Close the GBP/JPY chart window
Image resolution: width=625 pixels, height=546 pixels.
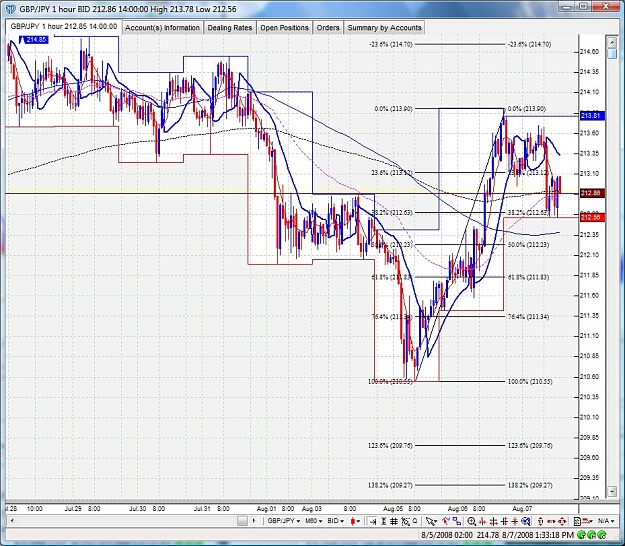[606, 7]
